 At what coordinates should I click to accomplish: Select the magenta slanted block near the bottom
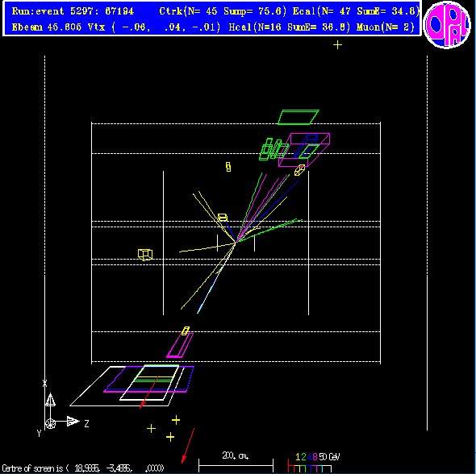(x=180, y=345)
